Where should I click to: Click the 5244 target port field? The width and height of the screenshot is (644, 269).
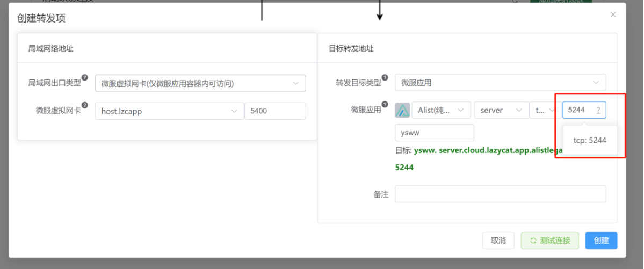[x=584, y=110]
